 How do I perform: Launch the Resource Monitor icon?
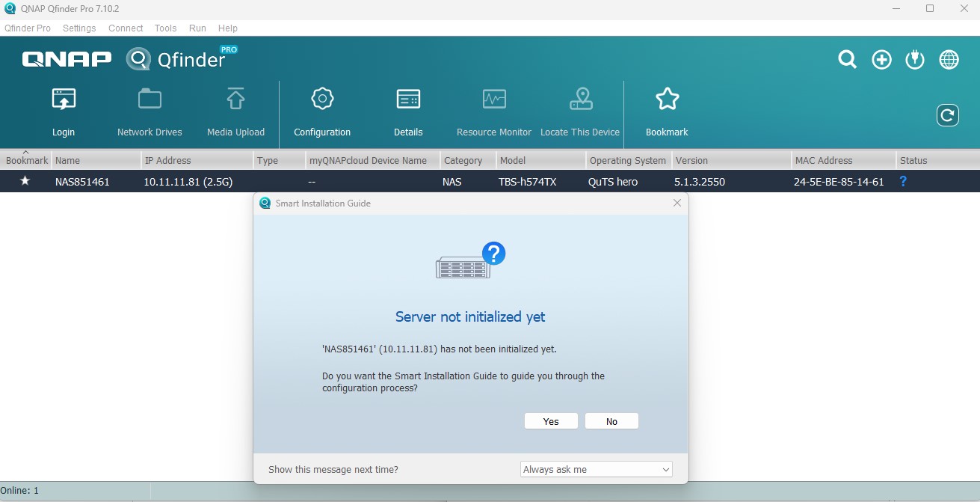(494, 99)
